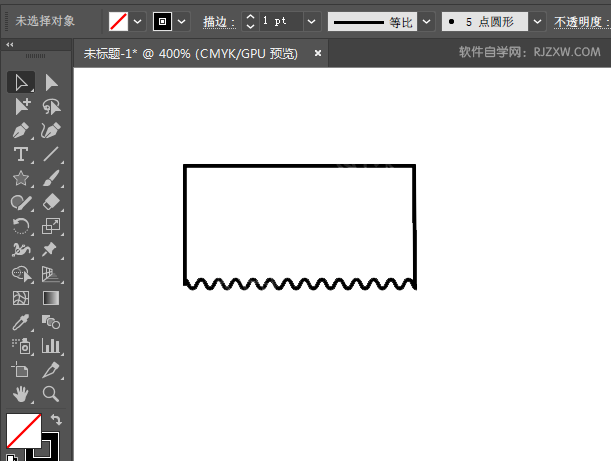Select the Column Graph tool
This screenshot has width=611, height=461.
tap(51, 346)
